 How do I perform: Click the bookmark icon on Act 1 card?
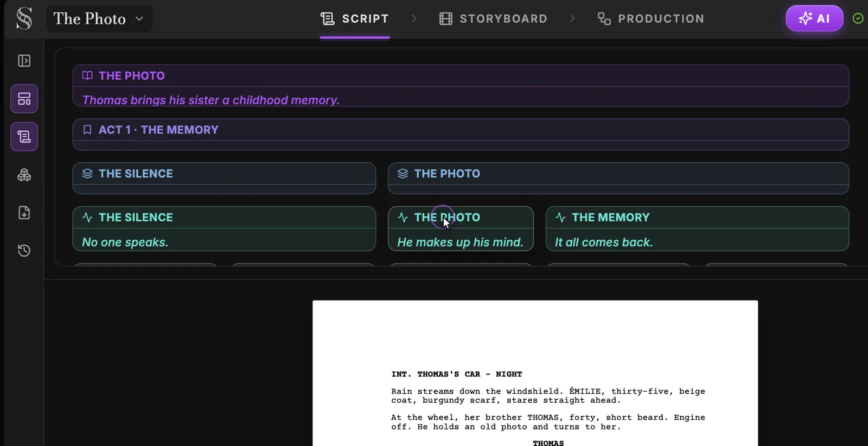pos(87,130)
